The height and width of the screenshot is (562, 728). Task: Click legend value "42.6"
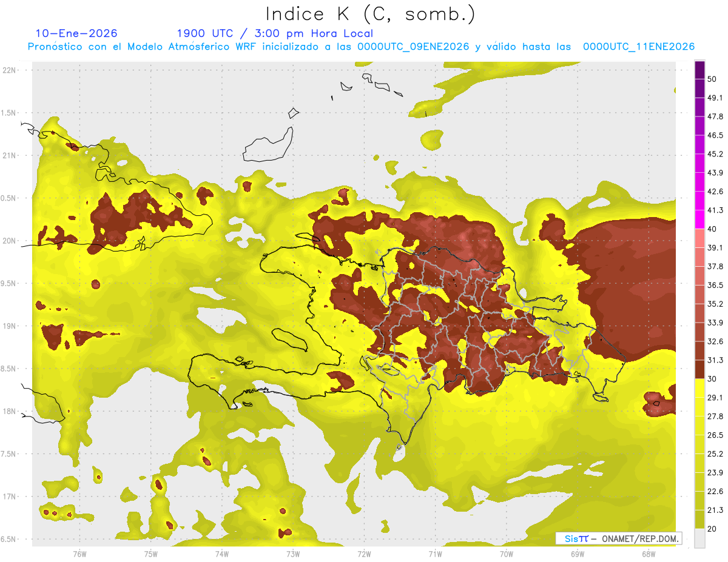click(x=715, y=192)
